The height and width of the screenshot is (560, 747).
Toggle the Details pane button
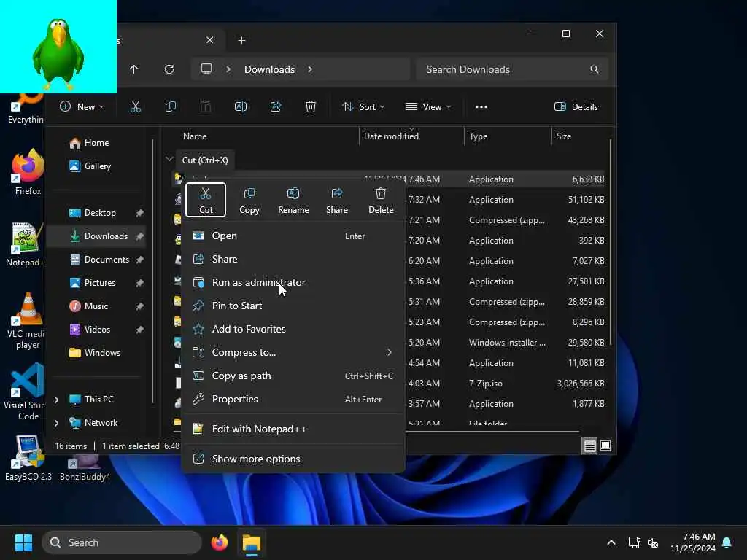576,106
